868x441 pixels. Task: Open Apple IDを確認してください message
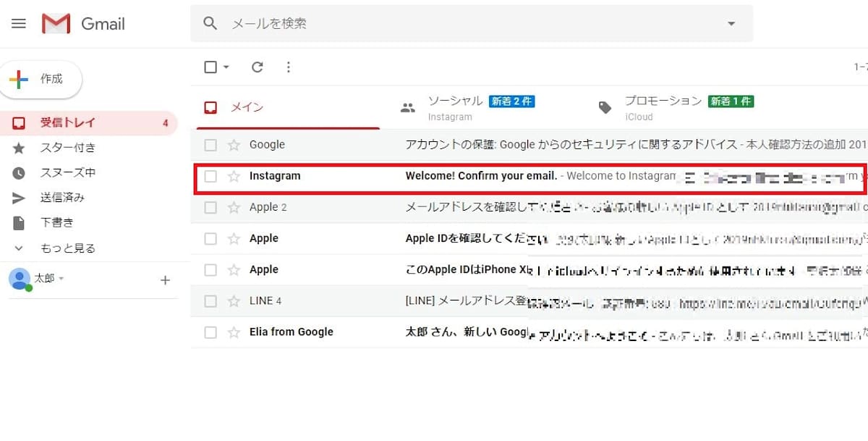tap(529, 238)
